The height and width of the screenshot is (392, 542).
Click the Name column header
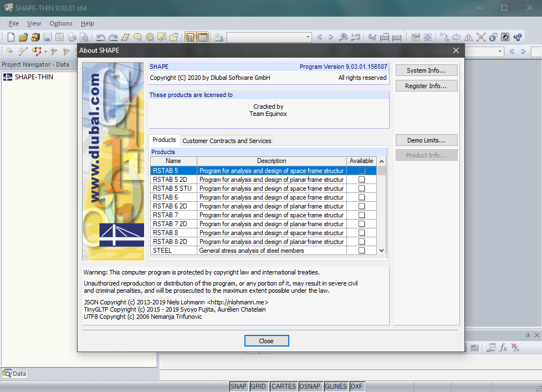point(173,161)
